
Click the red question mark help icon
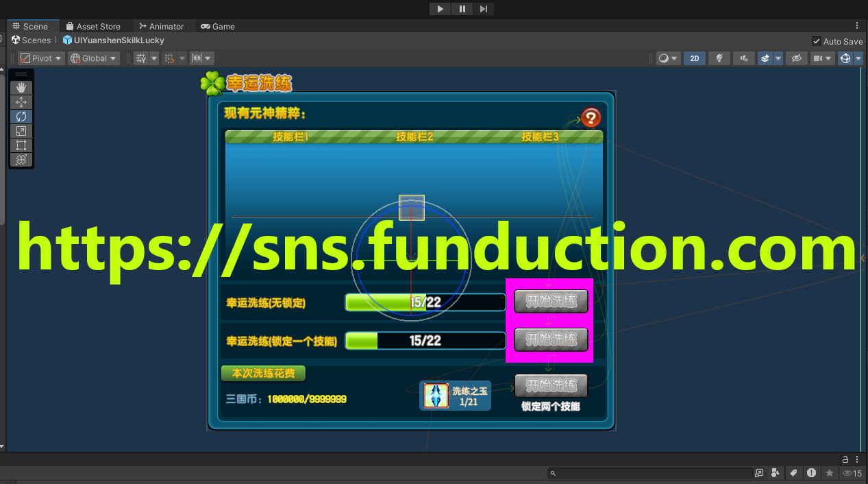[591, 117]
